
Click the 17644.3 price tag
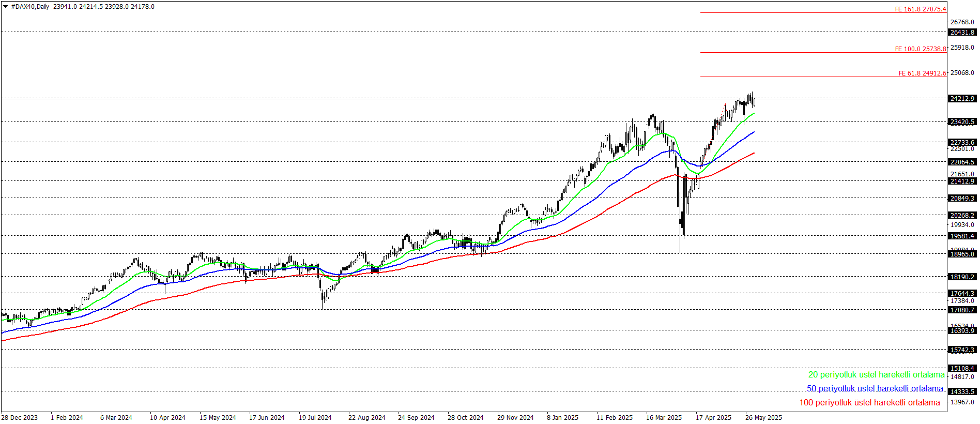pos(962,293)
